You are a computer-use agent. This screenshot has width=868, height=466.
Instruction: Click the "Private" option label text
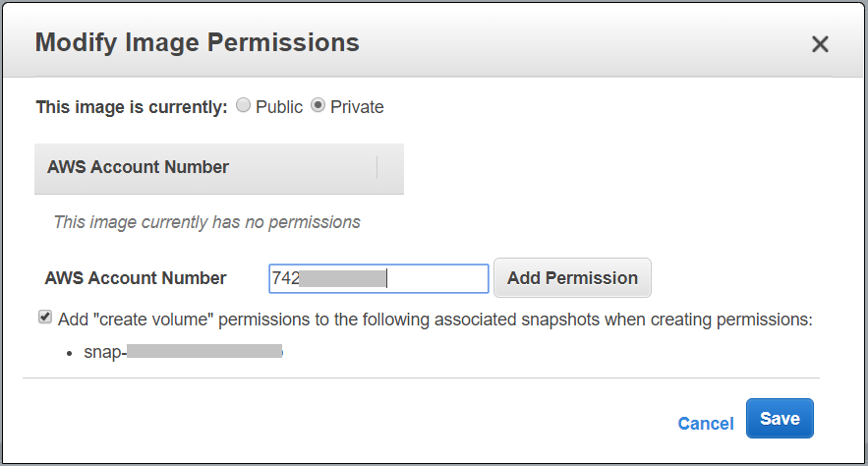(x=357, y=107)
